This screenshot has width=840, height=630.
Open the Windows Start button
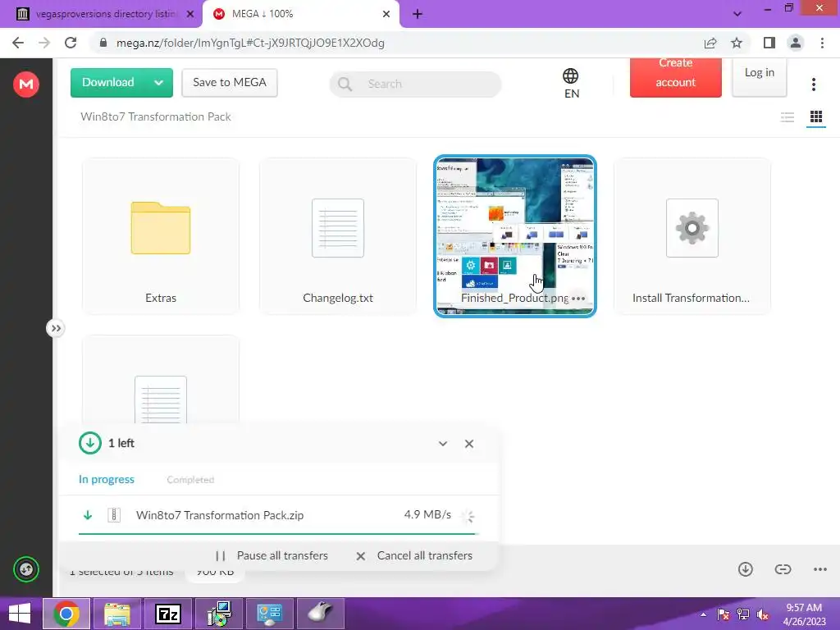[x=20, y=614]
